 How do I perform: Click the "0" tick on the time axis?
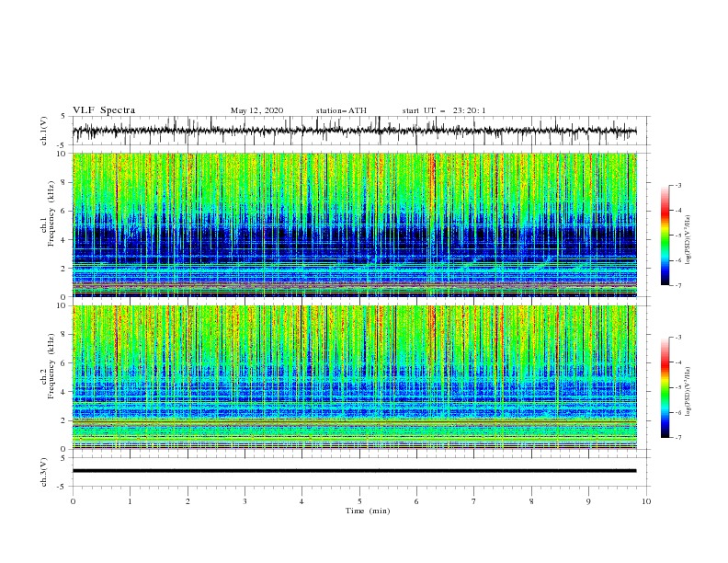pyautogui.click(x=73, y=501)
